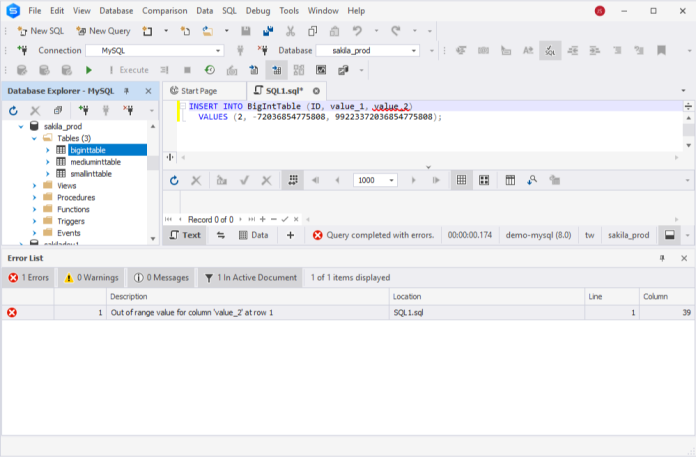696x457 pixels.
Task: Switch results to grid view
Action: click(x=461, y=180)
